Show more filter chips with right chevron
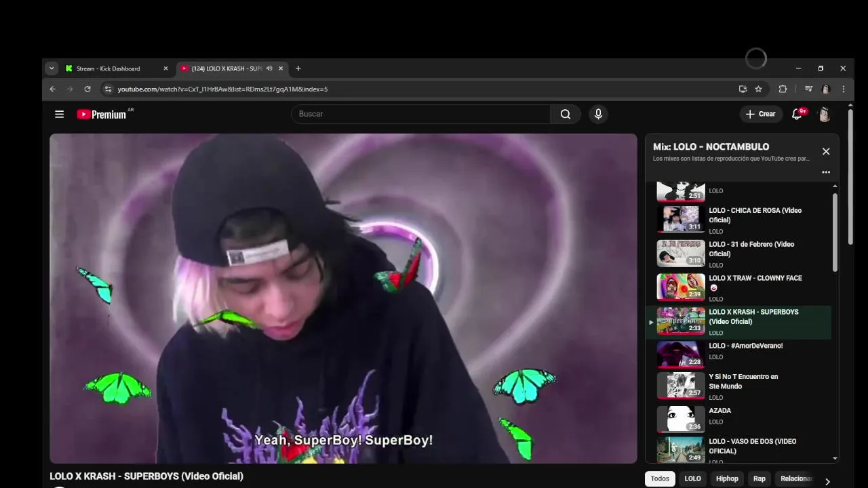 tap(827, 481)
